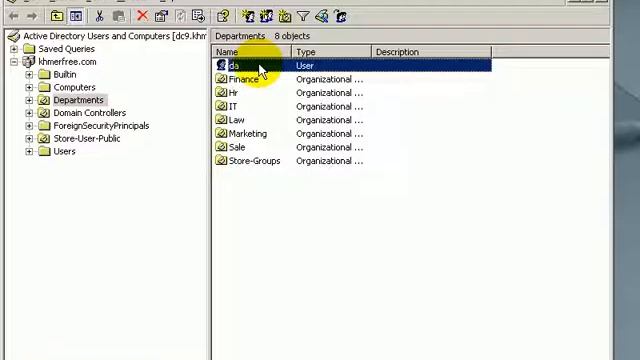640x360 pixels.
Task: Select the Marketing row name
Action: pyautogui.click(x=248, y=133)
